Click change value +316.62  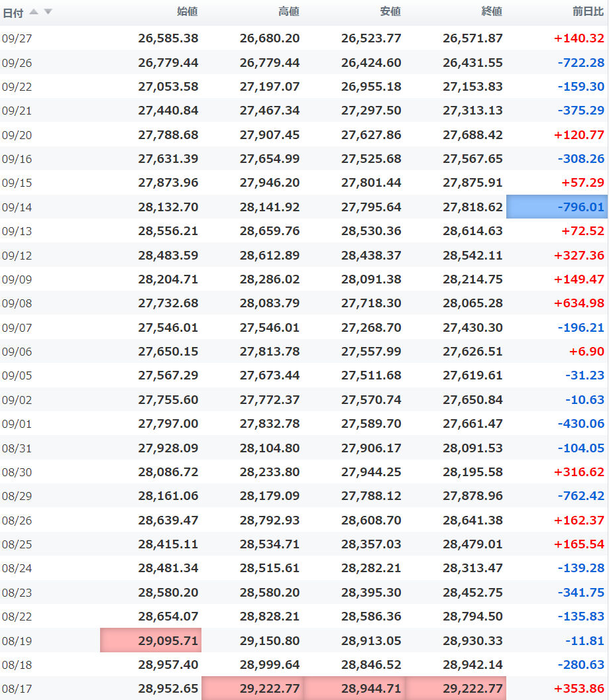[x=579, y=472]
